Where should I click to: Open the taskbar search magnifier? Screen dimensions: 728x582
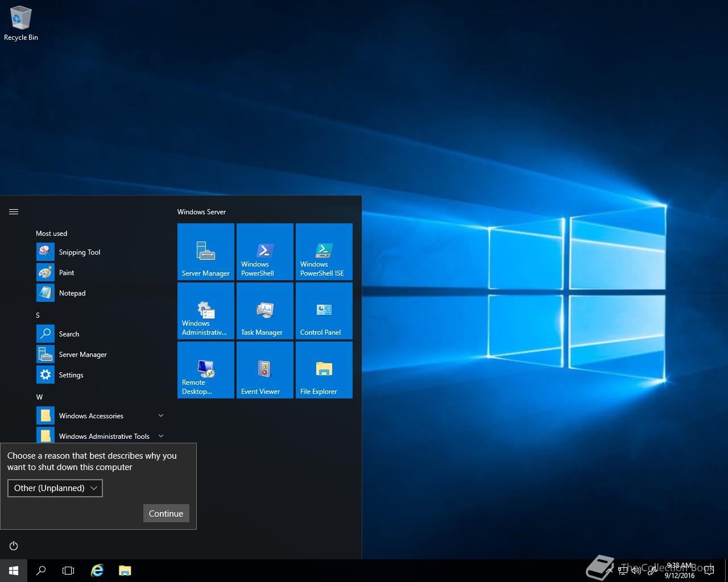(41, 571)
